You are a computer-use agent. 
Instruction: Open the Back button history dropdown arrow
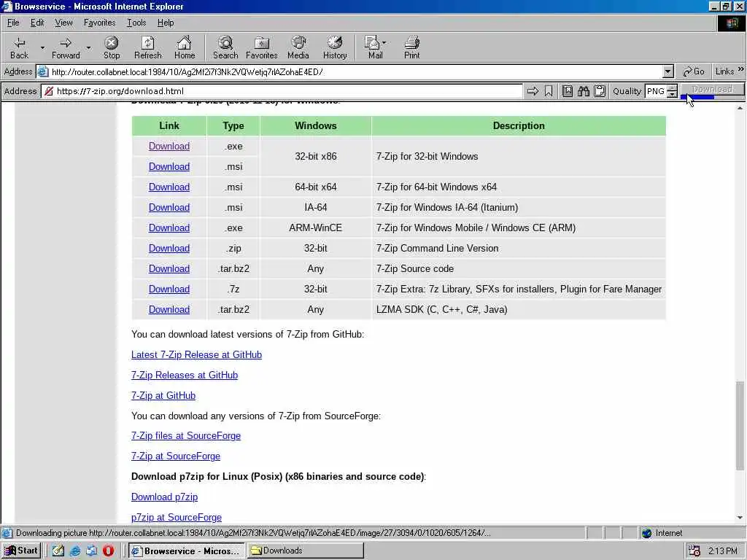click(42, 47)
